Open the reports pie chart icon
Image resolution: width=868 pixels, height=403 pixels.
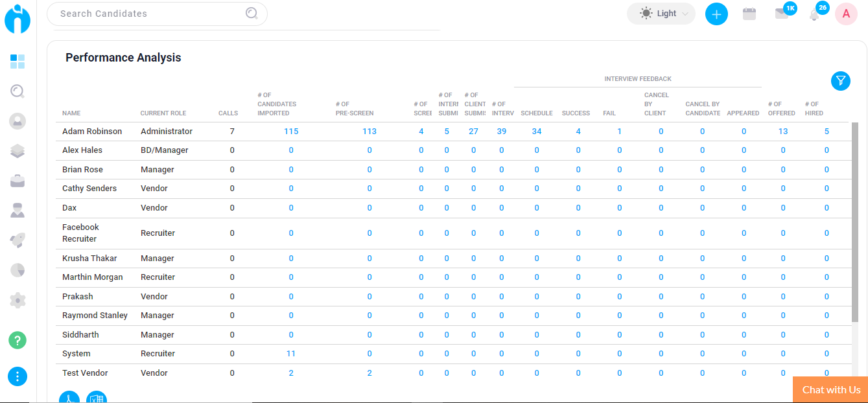tap(18, 270)
